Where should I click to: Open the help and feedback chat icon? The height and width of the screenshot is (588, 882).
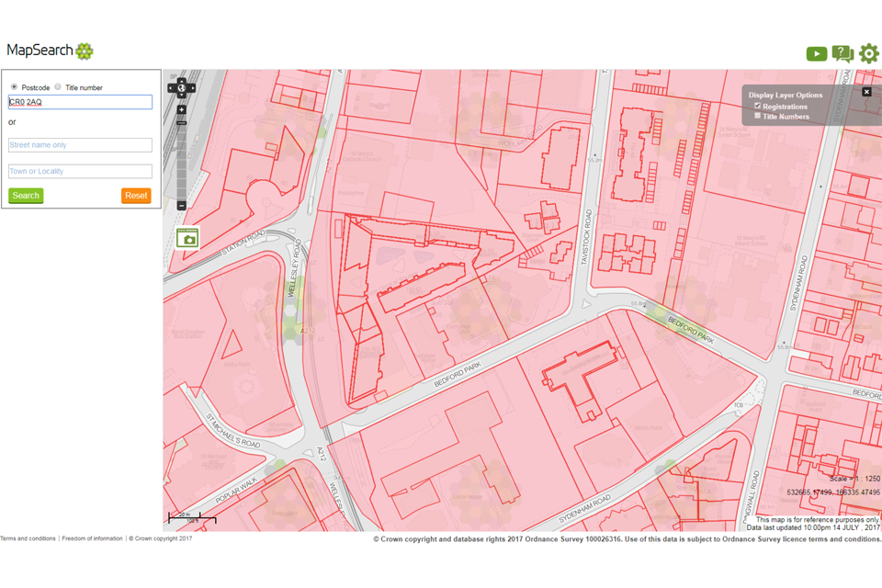pos(842,54)
